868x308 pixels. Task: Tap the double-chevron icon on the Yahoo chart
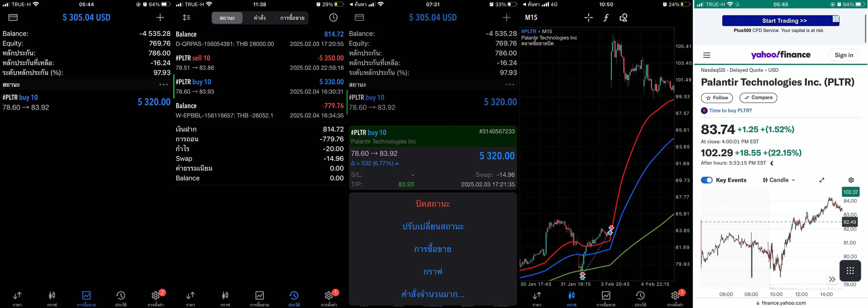click(x=832, y=279)
